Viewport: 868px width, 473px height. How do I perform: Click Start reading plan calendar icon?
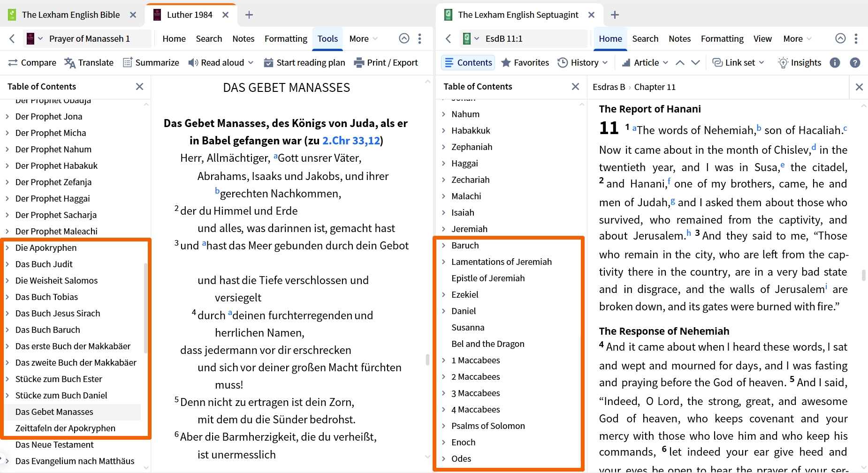click(x=268, y=63)
